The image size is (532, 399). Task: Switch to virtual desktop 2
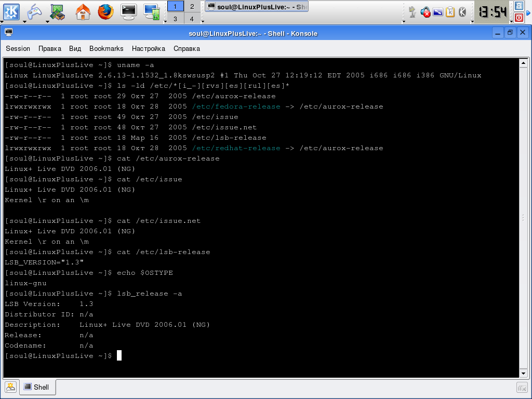(x=192, y=6)
